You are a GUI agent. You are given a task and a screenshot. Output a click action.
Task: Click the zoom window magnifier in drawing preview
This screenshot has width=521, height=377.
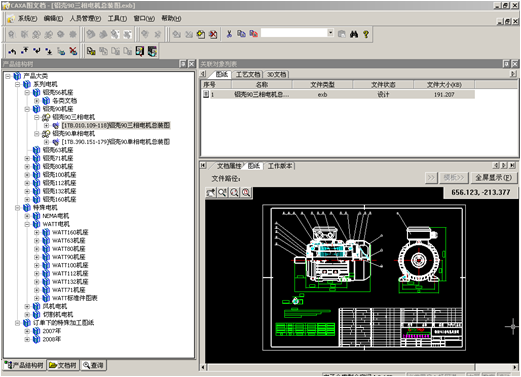[222, 192]
